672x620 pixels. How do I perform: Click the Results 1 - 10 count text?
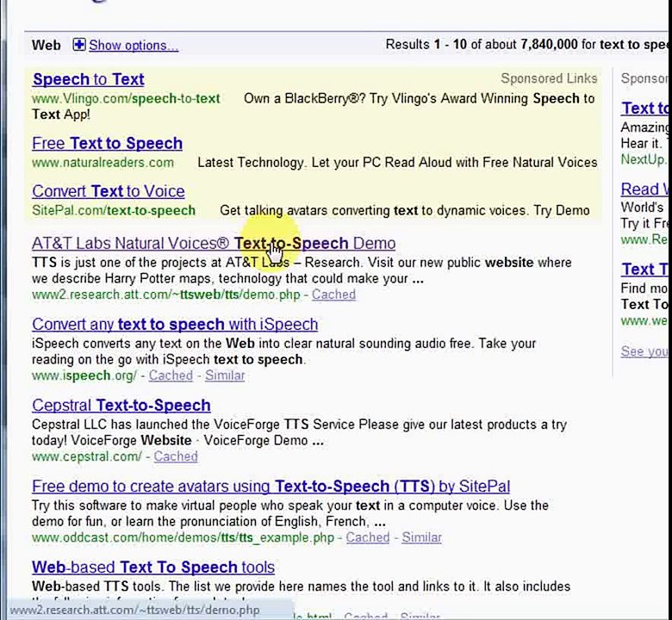(526, 44)
